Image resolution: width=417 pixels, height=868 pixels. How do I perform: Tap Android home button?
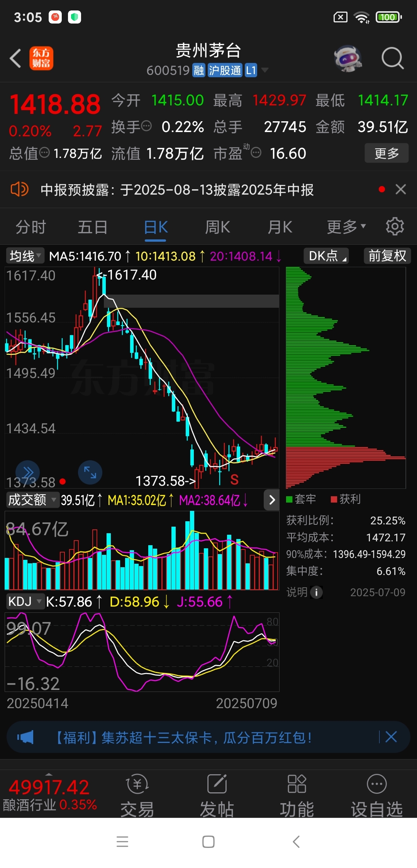tap(208, 841)
